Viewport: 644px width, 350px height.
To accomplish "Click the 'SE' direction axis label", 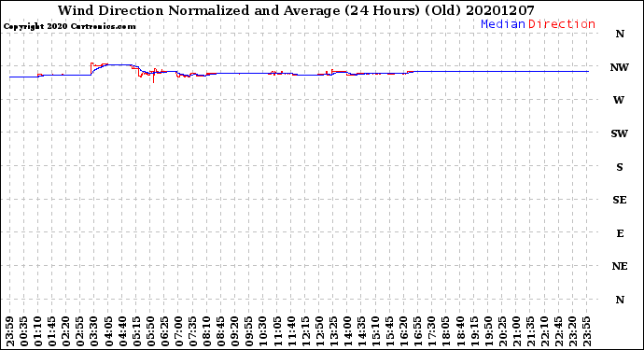I will tap(620, 200).
